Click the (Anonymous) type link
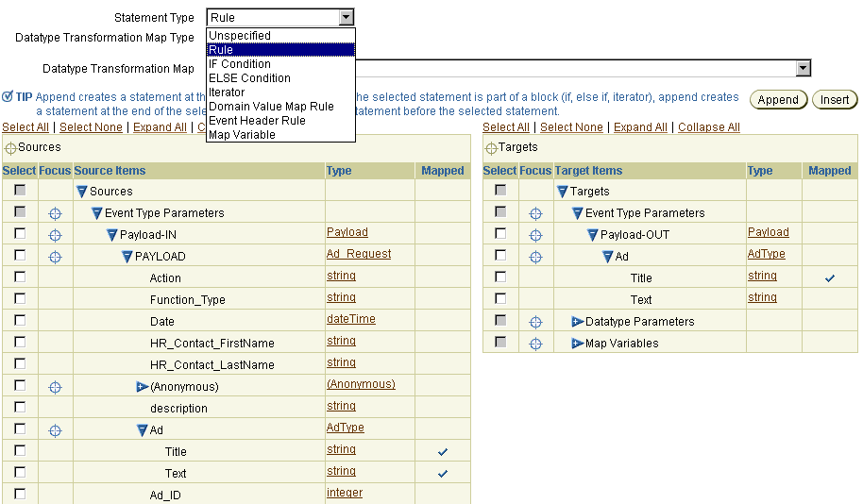This screenshot has width=863, height=504. coord(361,384)
